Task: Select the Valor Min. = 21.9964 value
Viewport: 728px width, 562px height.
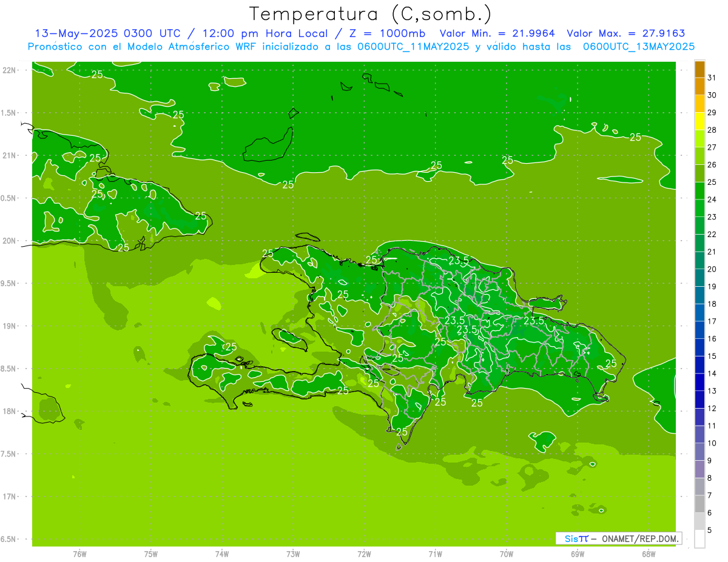Action: [x=497, y=33]
